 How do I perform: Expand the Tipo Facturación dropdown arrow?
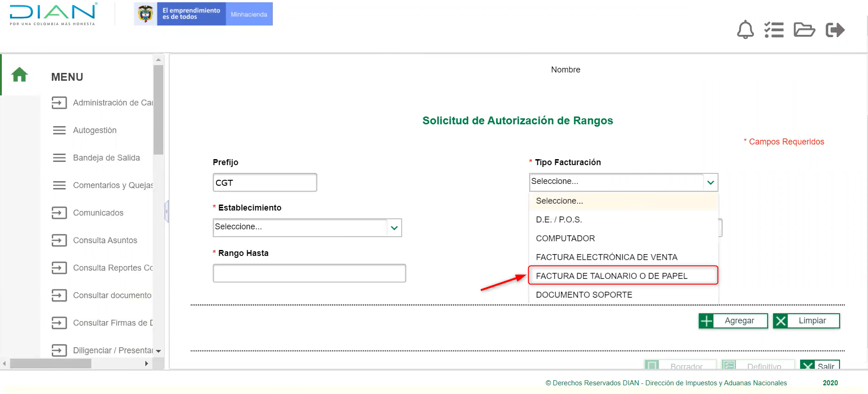point(710,183)
